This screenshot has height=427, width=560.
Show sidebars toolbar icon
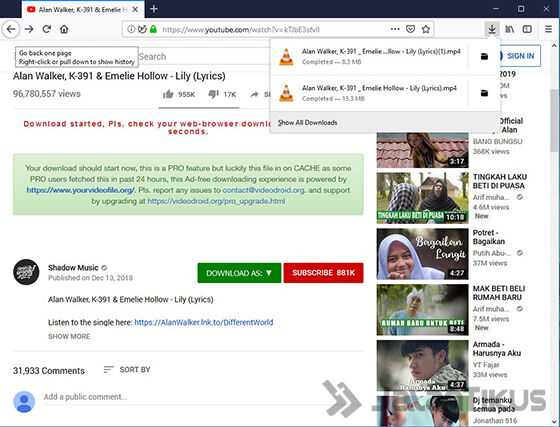click(x=527, y=29)
